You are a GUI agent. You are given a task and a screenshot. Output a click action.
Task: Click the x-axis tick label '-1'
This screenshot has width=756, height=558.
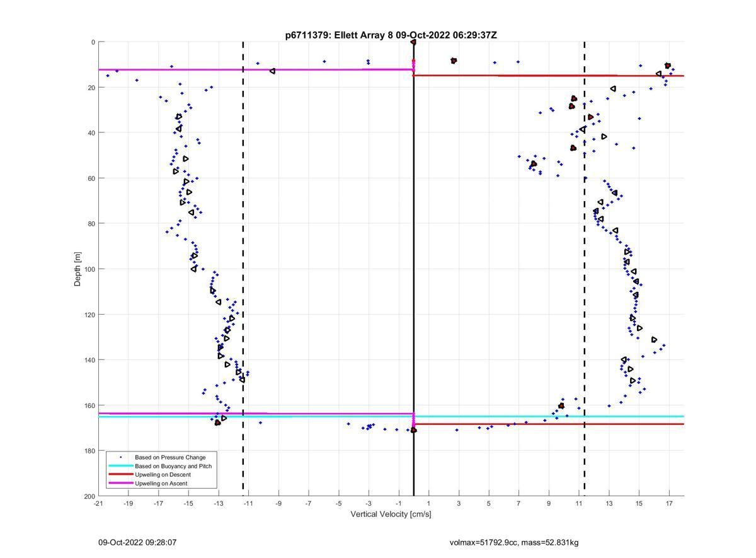[399, 503]
